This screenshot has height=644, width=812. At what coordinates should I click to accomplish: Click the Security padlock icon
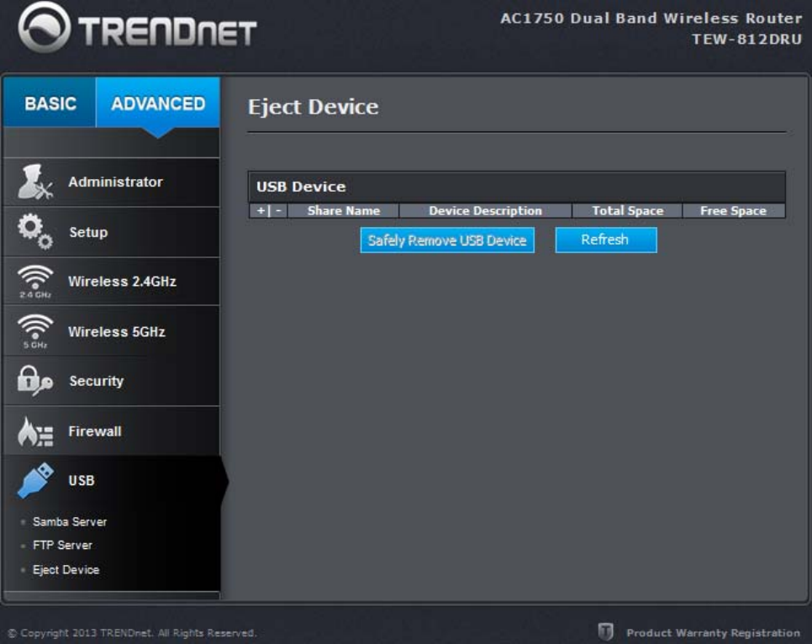coord(34,381)
